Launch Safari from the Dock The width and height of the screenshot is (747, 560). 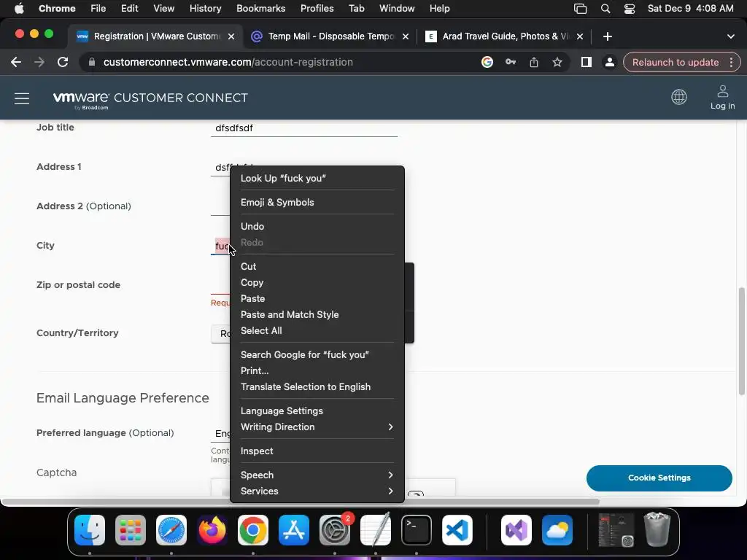[171, 530]
